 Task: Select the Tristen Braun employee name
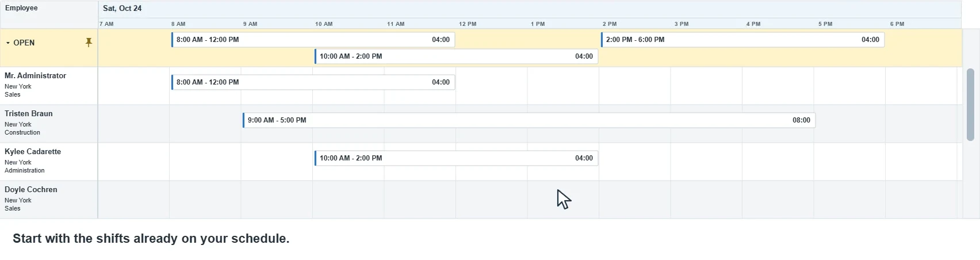29,114
